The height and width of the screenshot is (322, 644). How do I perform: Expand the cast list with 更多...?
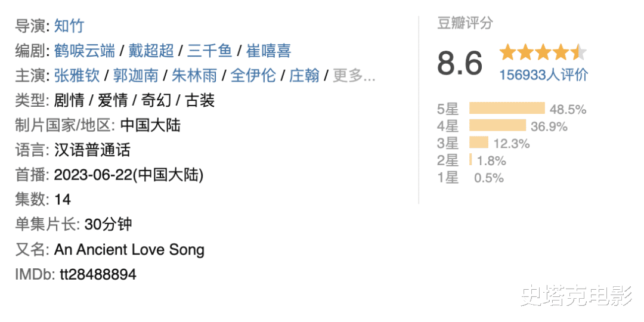(x=354, y=76)
